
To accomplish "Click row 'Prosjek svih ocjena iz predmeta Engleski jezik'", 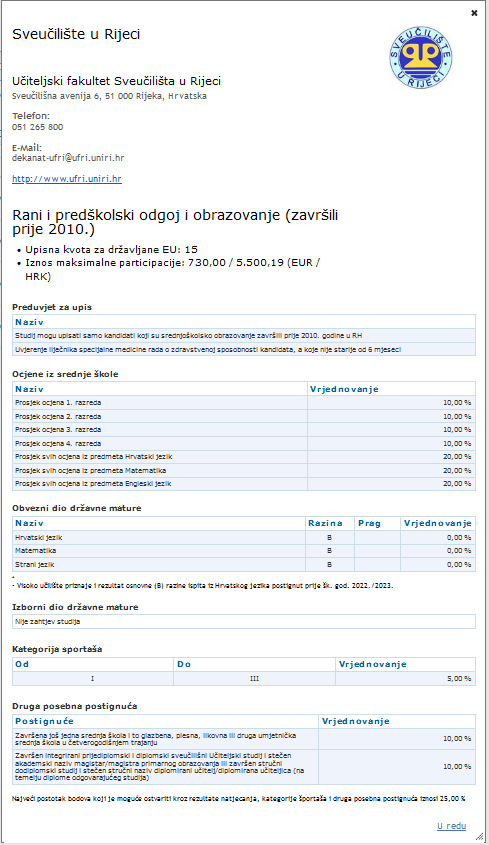I will (244, 483).
